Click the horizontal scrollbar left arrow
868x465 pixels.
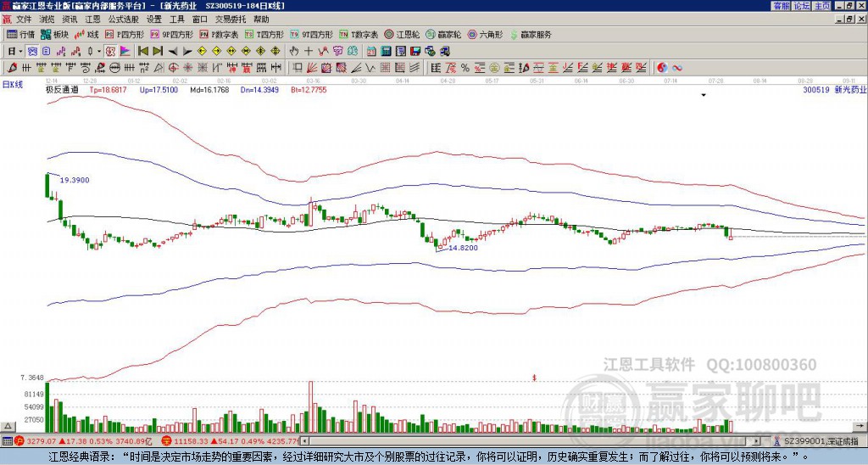tap(304, 441)
